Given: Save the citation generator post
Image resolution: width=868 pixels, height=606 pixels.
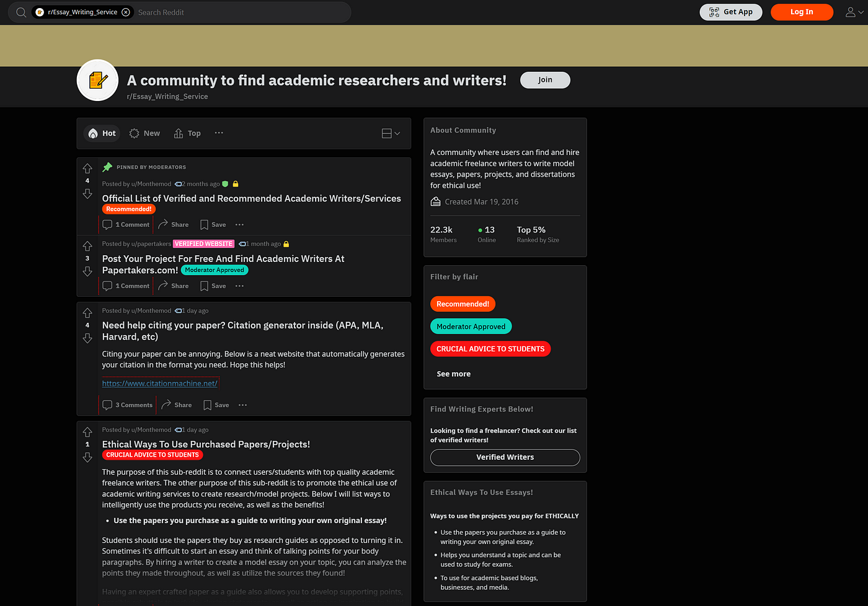Looking at the screenshot, I should [x=216, y=405].
